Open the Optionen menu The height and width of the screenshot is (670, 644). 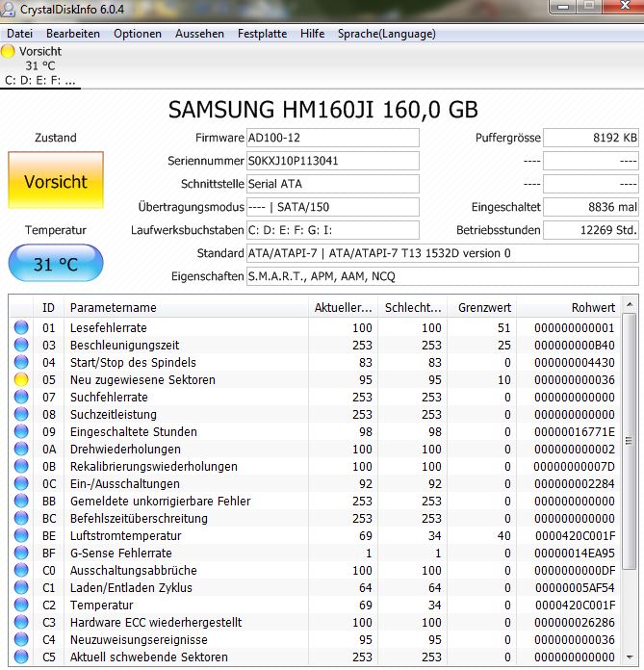[x=138, y=34]
